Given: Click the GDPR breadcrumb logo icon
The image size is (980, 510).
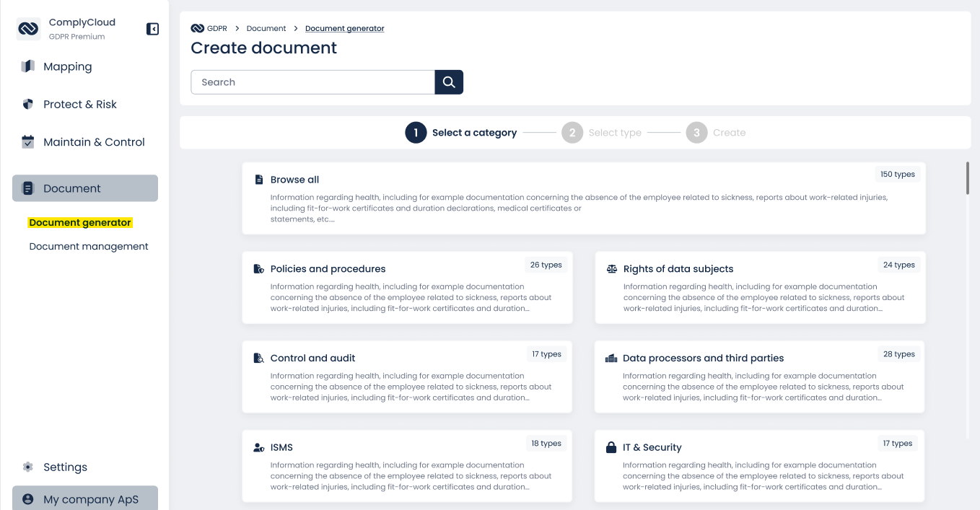Looking at the screenshot, I should tap(197, 28).
